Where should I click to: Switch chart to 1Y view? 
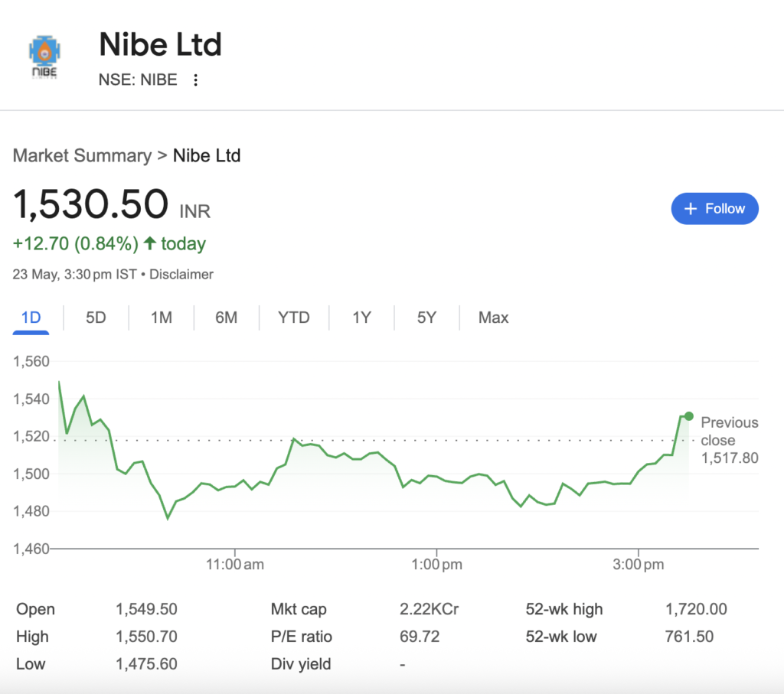361,318
